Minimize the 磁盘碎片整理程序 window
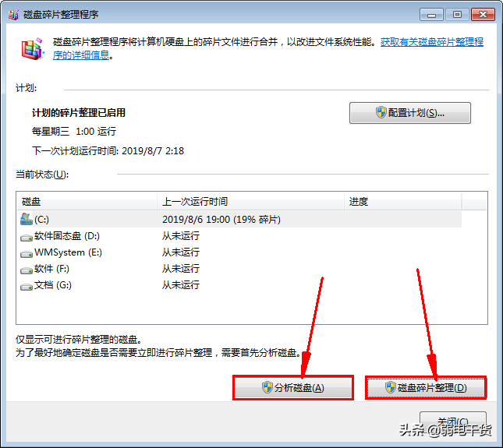 coord(431,15)
